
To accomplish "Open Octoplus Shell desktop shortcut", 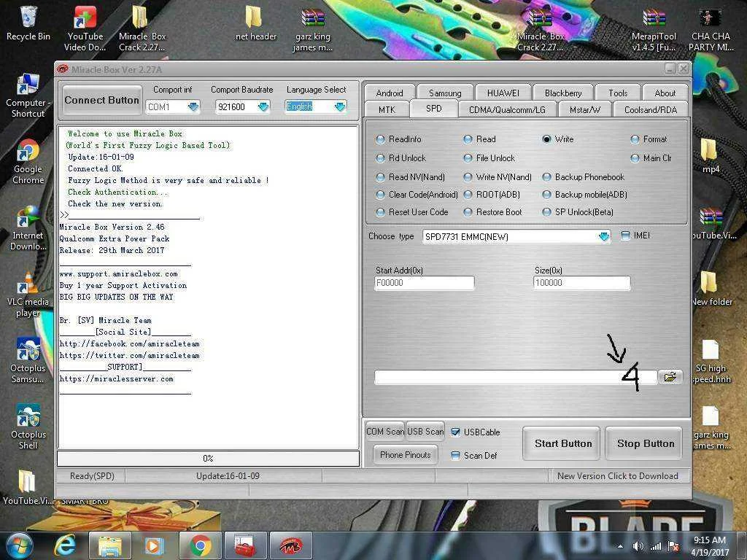I will pyautogui.click(x=28, y=427).
